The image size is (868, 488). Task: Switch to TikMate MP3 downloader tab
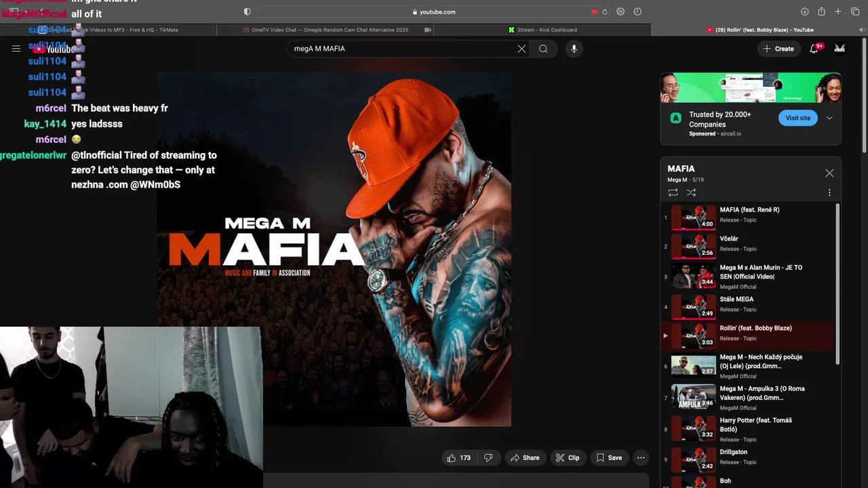(108, 30)
